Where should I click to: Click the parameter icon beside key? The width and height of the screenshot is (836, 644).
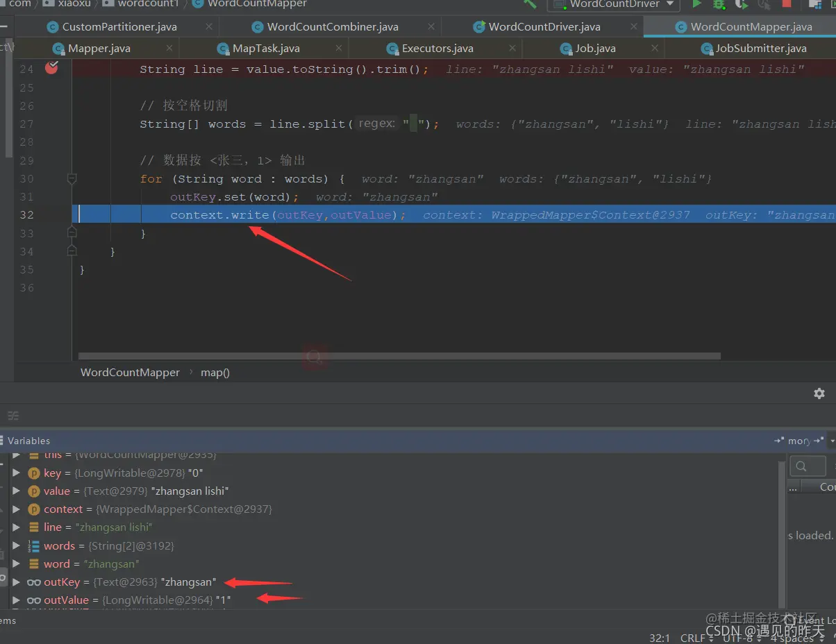(x=33, y=473)
